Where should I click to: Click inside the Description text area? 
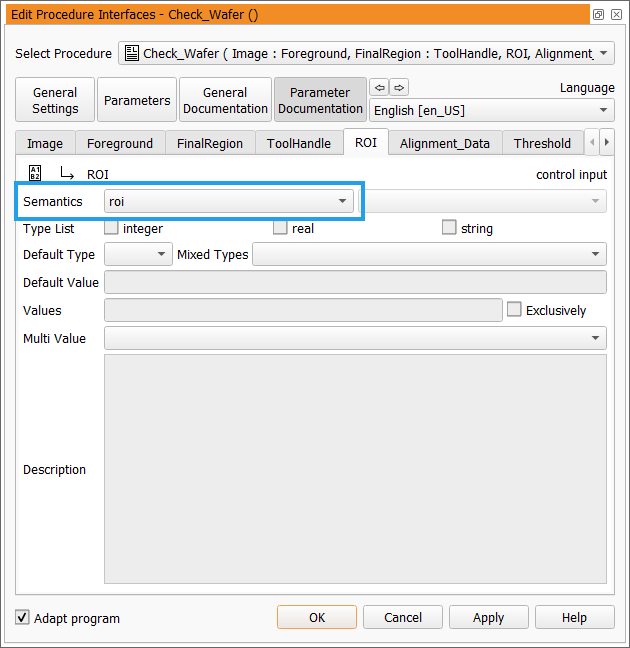pos(355,469)
